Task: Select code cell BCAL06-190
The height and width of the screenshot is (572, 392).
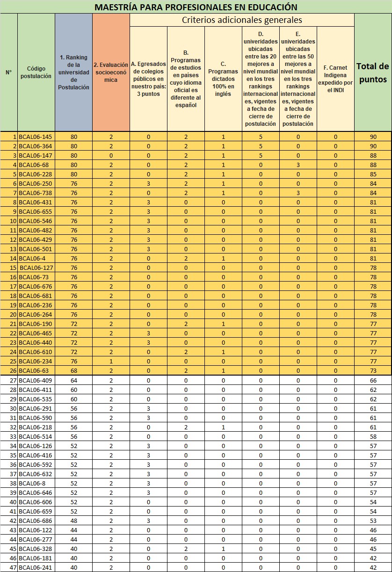Action: click(36, 324)
